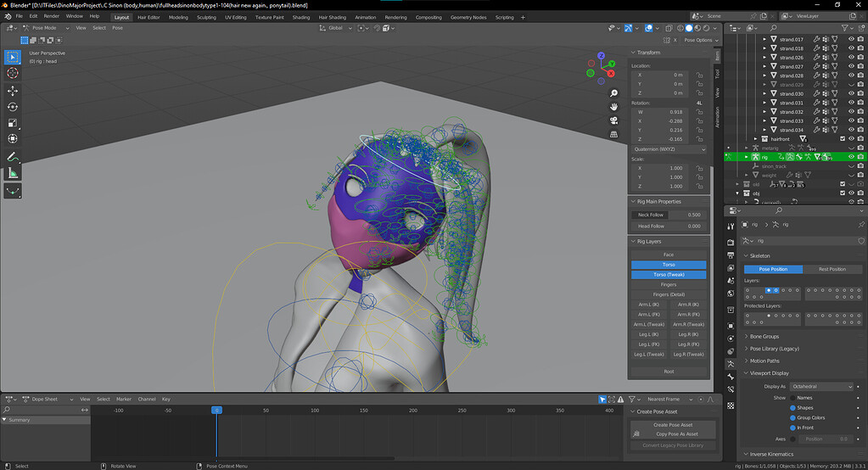The image size is (868, 470).
Task: Open the Pose Mode dropdown
Action: pos(45,28)
